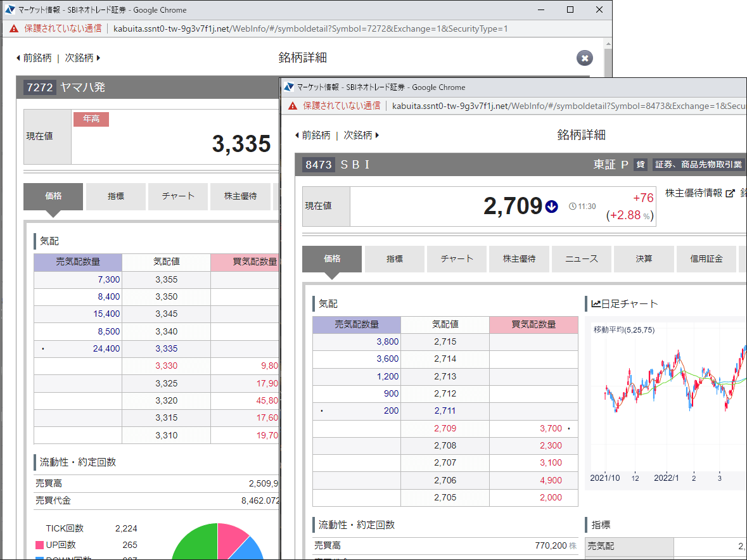Select 価格 tab in SBI window
The image size is (747, 560).
tap(332, 259)
